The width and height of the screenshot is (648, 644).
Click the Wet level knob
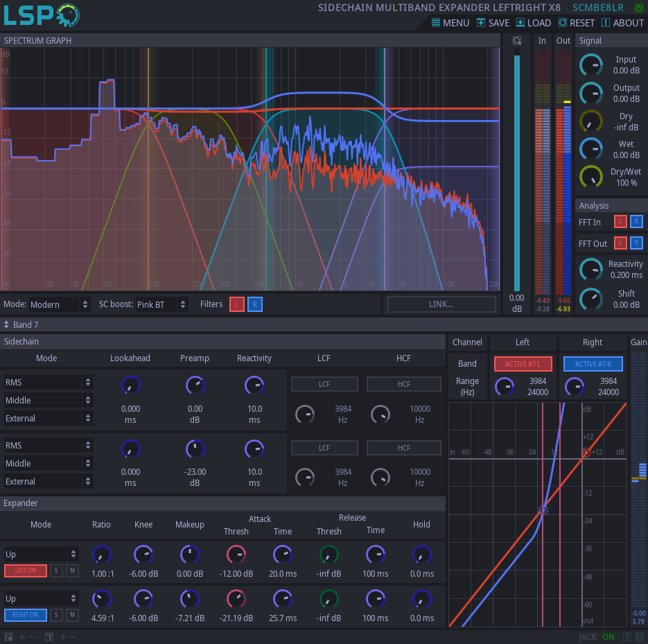(x=591, y=149)
